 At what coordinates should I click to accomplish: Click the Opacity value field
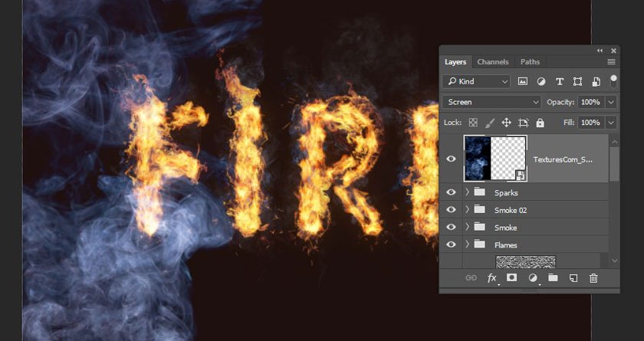[590, 102]
